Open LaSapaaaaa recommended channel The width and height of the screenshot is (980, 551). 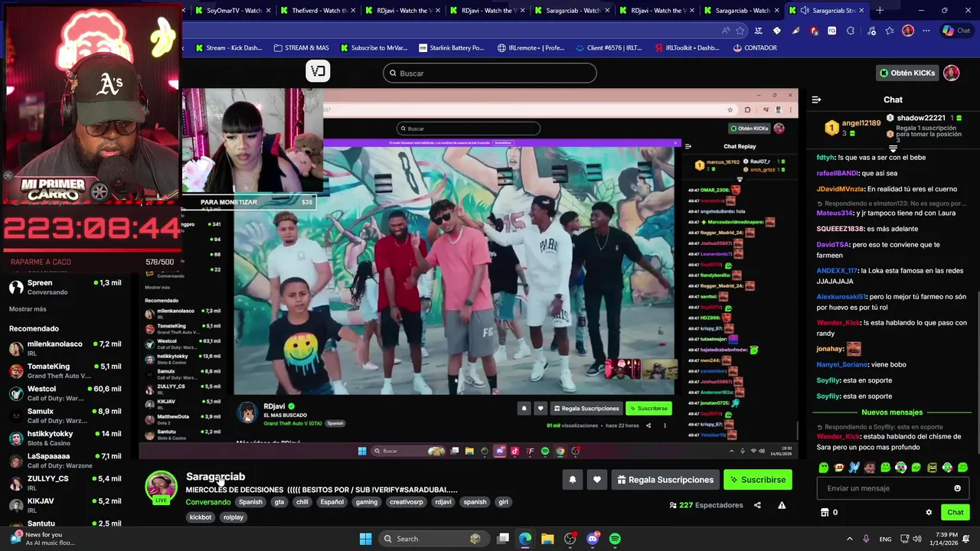[64, 460]
